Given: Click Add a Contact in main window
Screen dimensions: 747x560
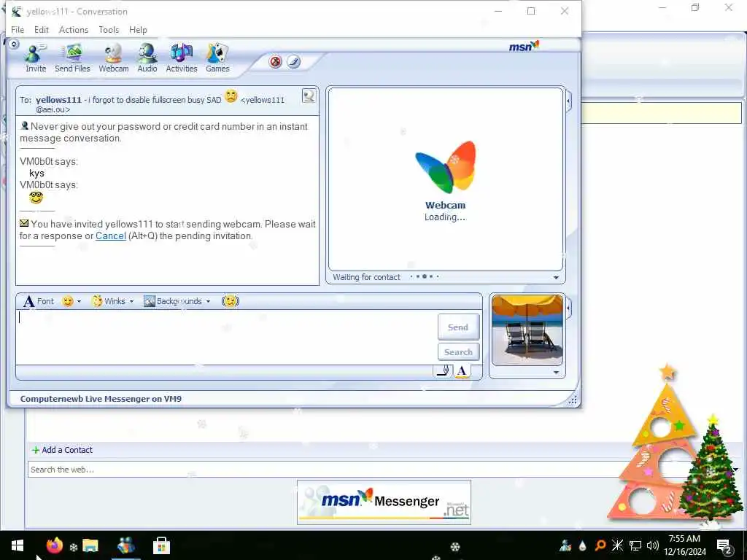Looking at the screenshot, I should (62, 450).
